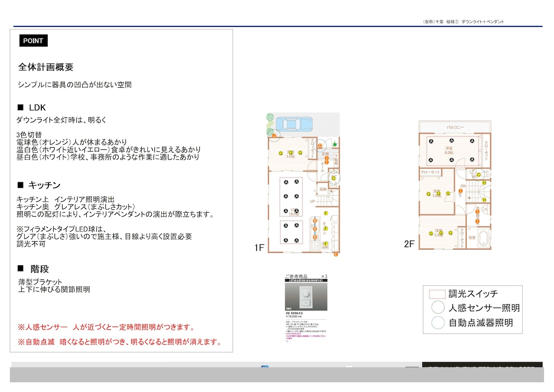The height and width of the screenshot is (392, 554).
Task: Click the ■ キッチン section heading
Action: tap(39, 185)
